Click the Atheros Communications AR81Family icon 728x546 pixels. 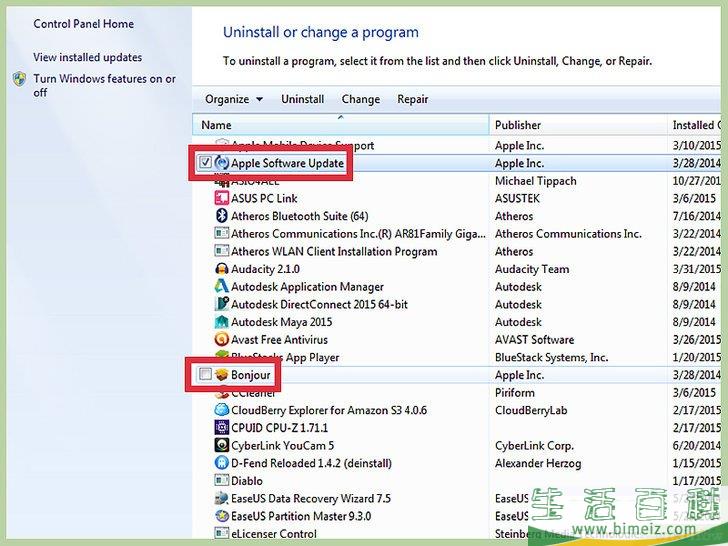click(221, 233)
